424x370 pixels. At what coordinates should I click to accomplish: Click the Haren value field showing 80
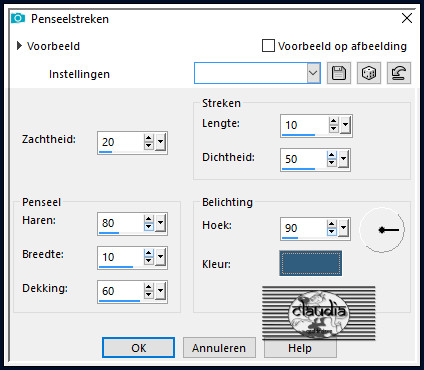(x=121, y=223)
